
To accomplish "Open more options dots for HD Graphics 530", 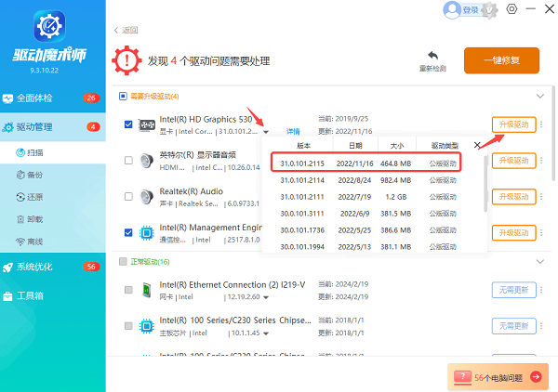I will (541, 124).
